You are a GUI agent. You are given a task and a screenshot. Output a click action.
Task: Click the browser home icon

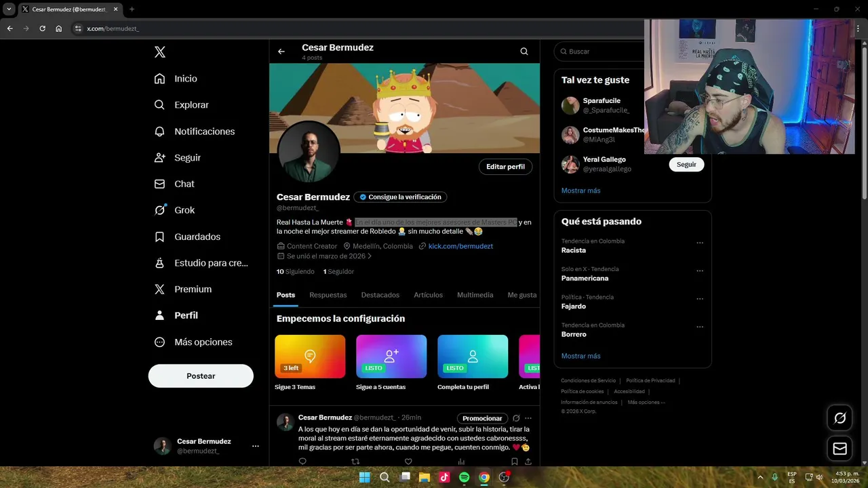tap(59, 28)
